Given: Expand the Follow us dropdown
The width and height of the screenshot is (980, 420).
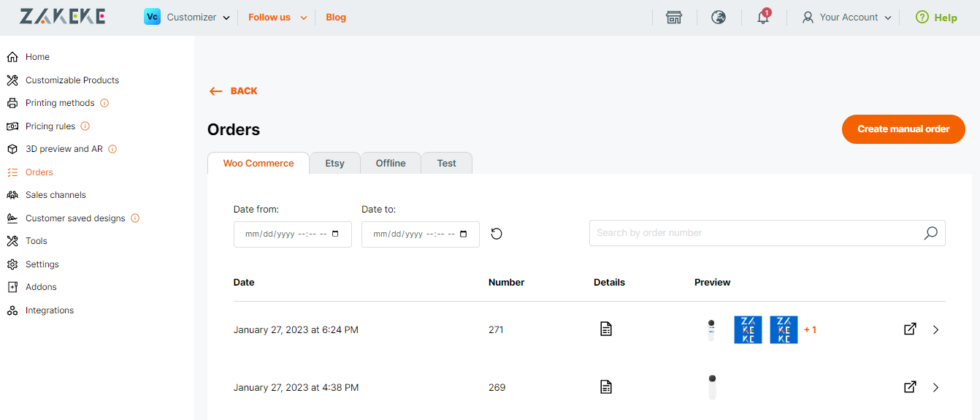Looking at the screenshot, I should (304, 18).
